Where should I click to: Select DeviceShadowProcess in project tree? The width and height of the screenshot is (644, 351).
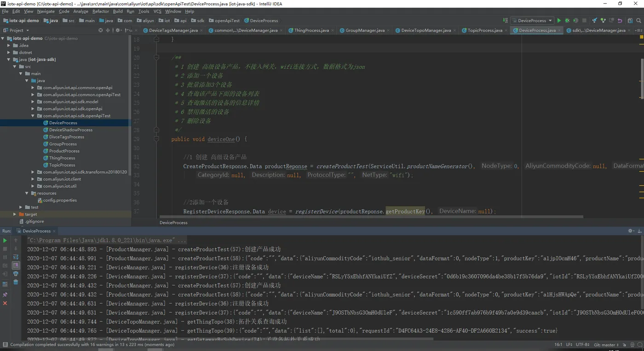point(71,130)
